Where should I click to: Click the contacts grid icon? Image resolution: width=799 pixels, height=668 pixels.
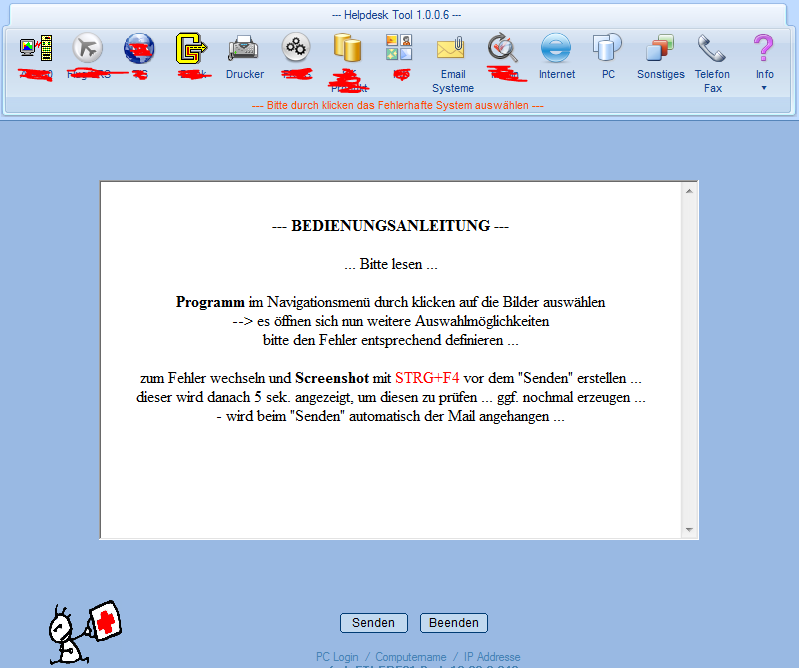click(399, 47)
